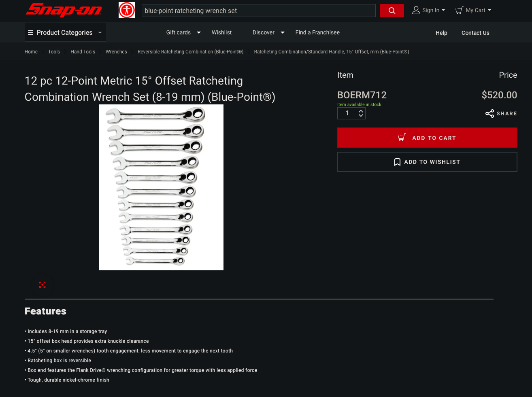Click the Snap-on logo

[64, 10]
